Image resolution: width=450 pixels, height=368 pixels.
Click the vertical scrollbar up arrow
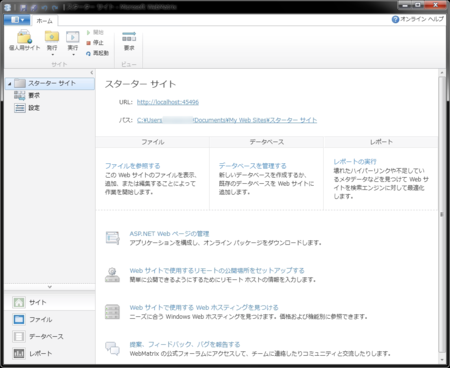[x=442, y=72]
